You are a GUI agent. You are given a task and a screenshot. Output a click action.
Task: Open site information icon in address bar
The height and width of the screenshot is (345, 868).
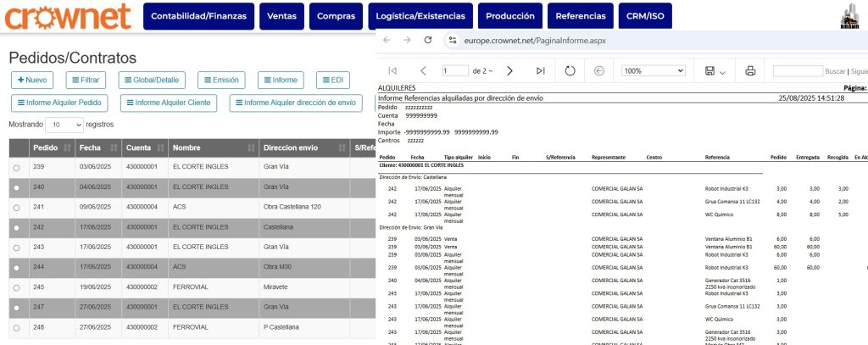[x=453, y=40]
